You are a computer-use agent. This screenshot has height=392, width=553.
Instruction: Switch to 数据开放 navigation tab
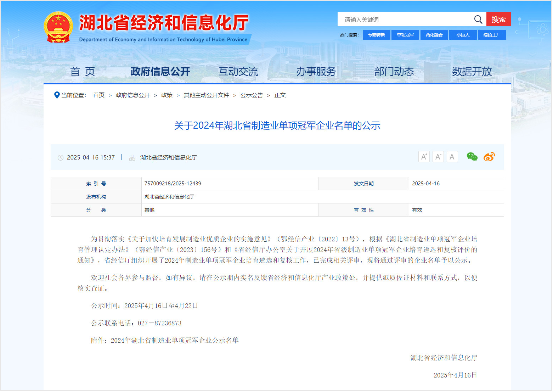coord(472,72)
